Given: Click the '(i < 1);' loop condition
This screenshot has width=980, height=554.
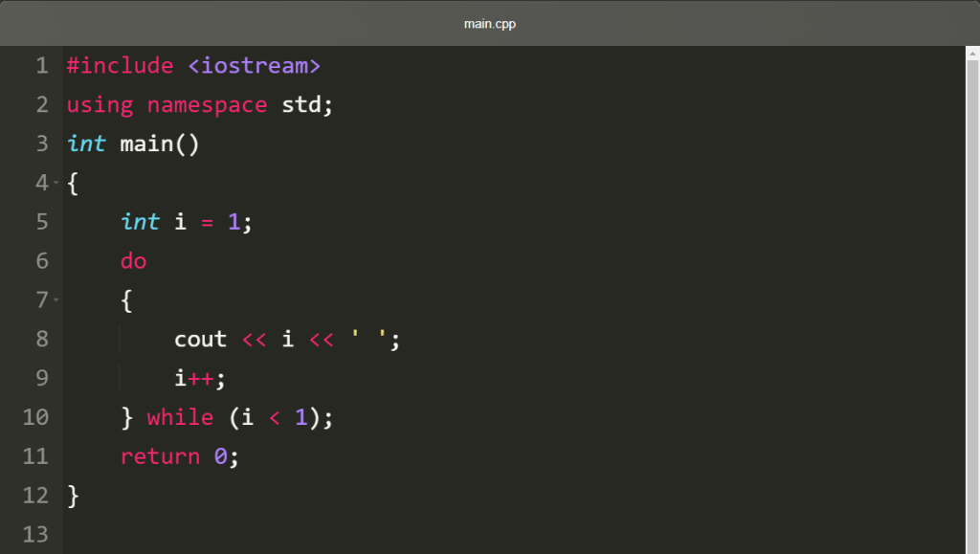Looking at the screenshot, I should point(281,417).
